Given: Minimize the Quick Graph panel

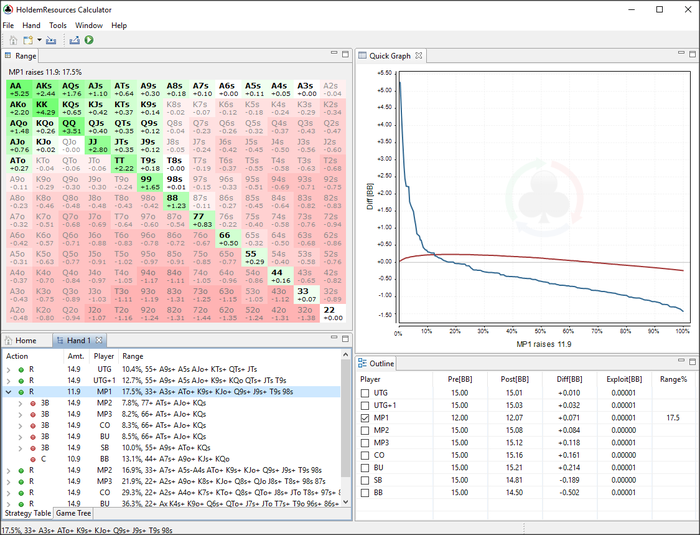Looking at the screenshot, I should click(681, 53).
